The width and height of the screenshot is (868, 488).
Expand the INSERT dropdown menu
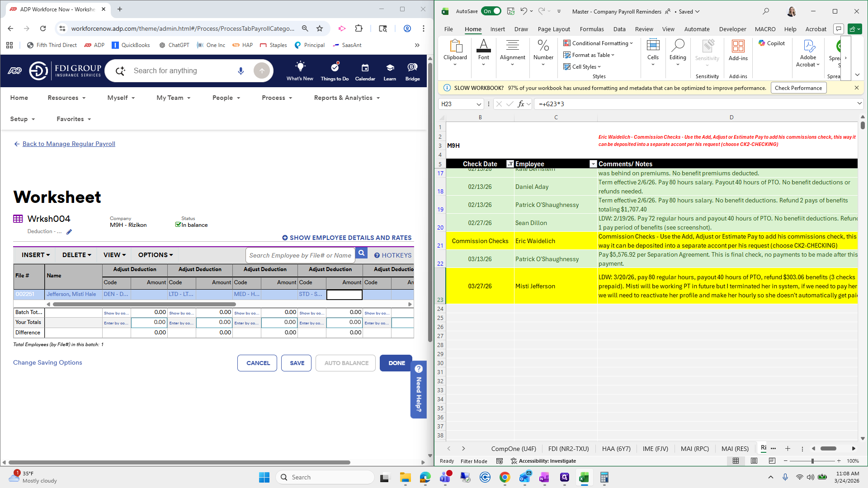coord(36,255)
